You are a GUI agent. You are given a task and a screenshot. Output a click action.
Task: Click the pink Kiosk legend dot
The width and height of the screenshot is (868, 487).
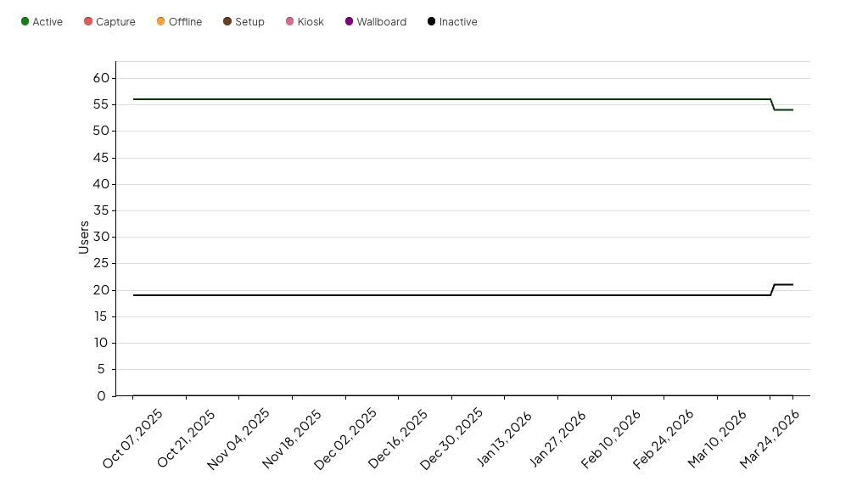(290, 21)
